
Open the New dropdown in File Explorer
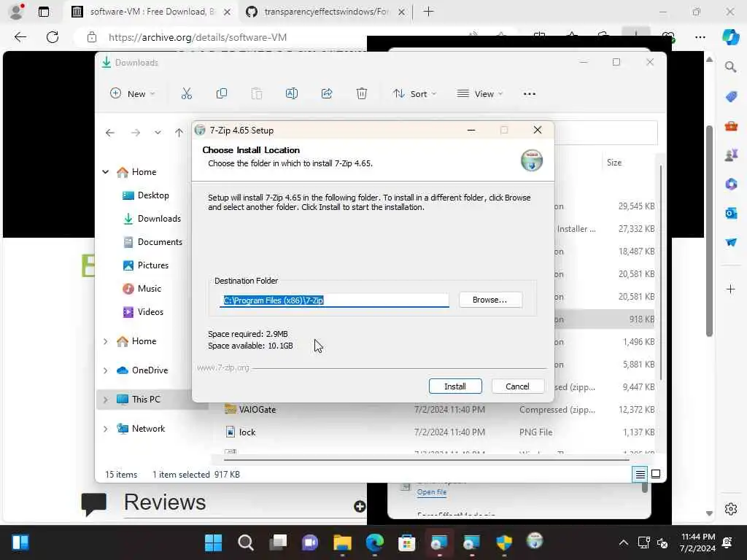click(x=133, y=94)
